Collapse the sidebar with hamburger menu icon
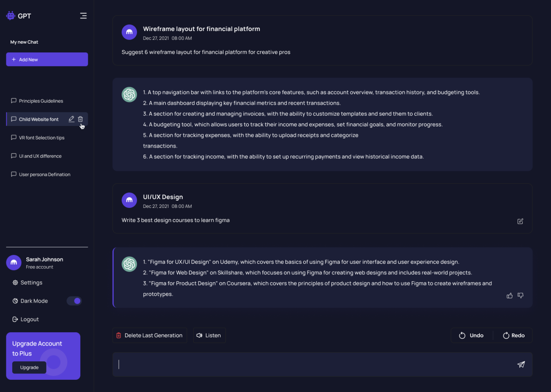Screen dimensions: 551x392 [x=83, y=16]
